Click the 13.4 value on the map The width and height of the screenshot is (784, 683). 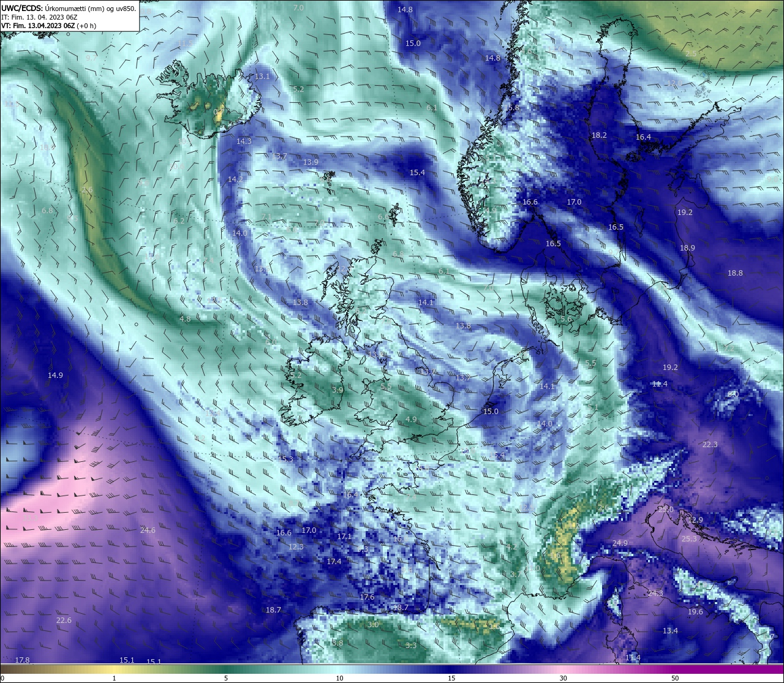pyautogui.click(x=670, y=630)
